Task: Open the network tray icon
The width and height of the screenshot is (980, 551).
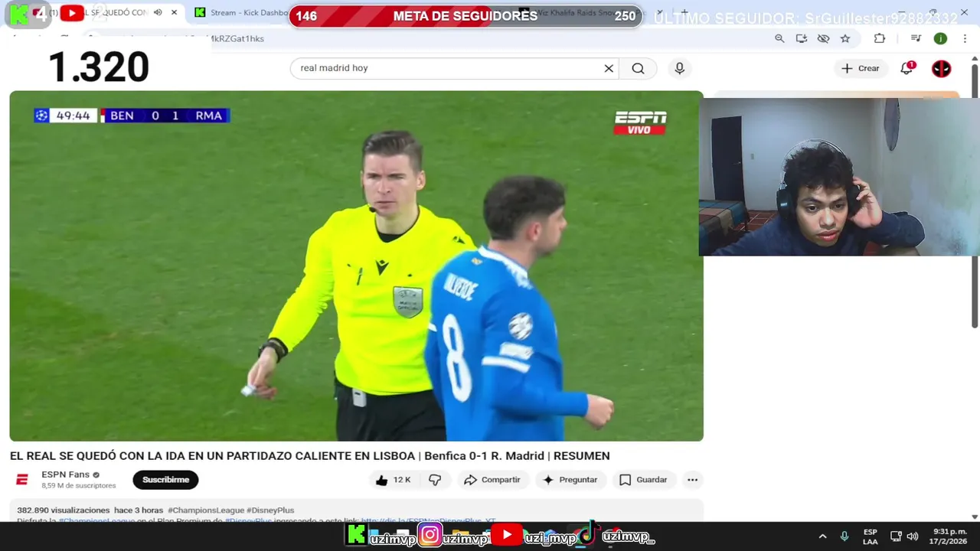Action: tap(895, 536)
